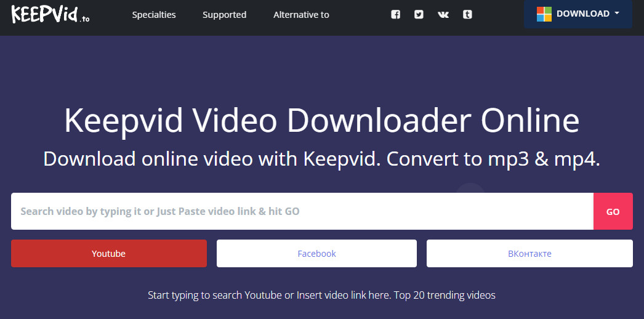Open the Tumblr social icon
This screenshot has width=644, height=319.
pos(467,15)
